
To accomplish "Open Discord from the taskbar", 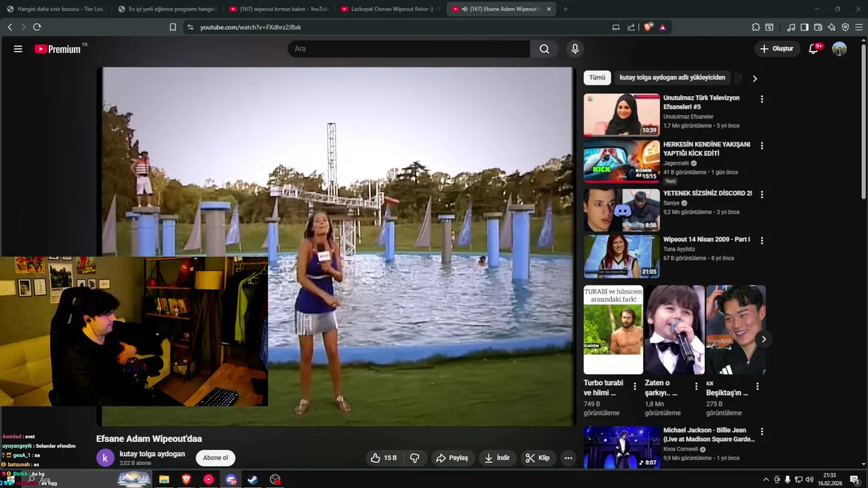I will pyautogui.click(x=231, y=479).
